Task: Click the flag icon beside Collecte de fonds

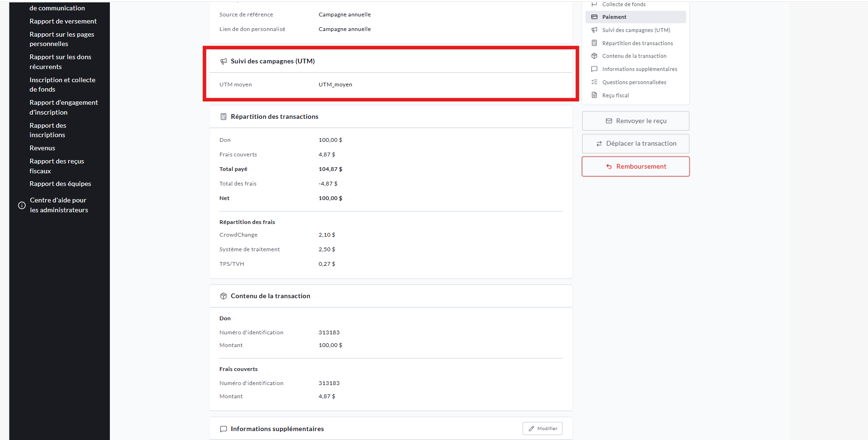Action: (x=594, y=4)
